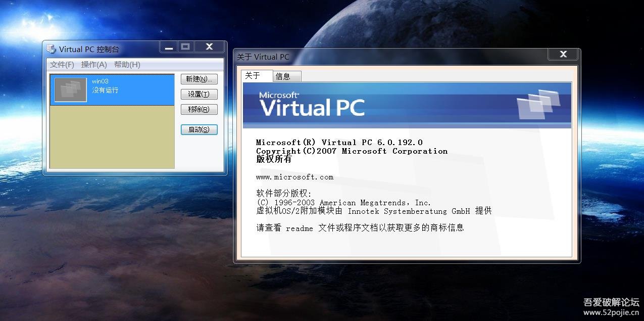Click the www.microsoft.com text
Screen dimensions: 644x321
point(294,177)
